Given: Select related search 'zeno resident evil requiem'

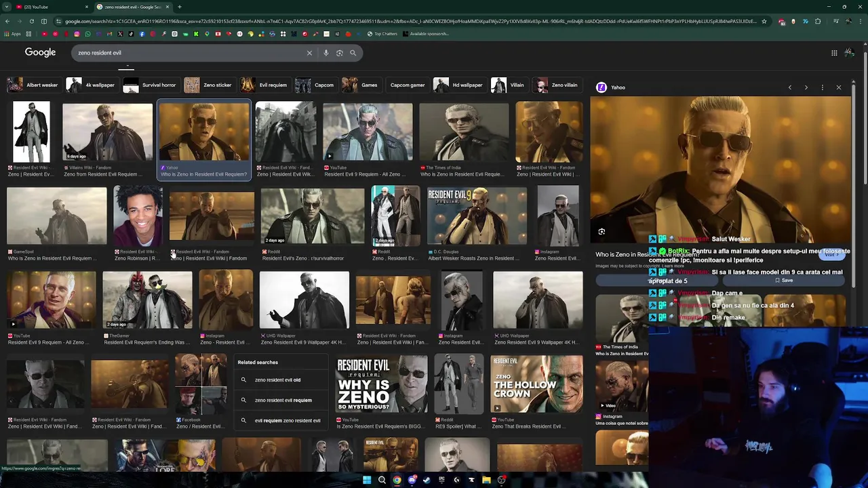Looking at the screenshot, I should [281, 401].
